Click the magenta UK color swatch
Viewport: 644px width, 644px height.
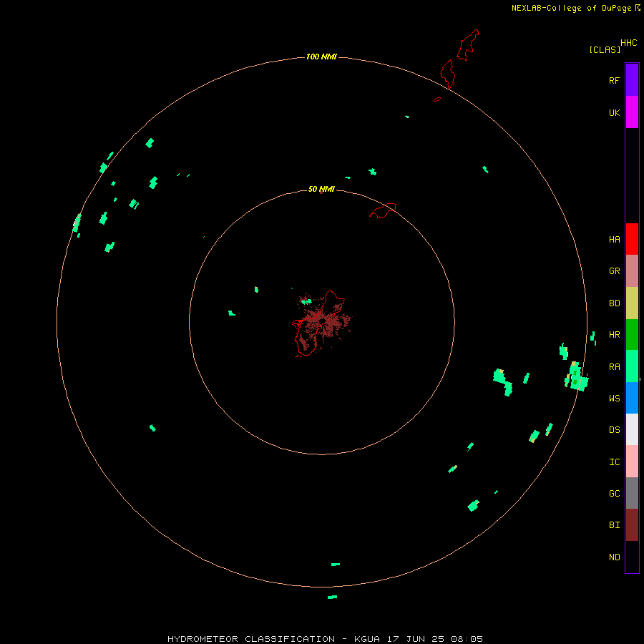pos(632,112)
